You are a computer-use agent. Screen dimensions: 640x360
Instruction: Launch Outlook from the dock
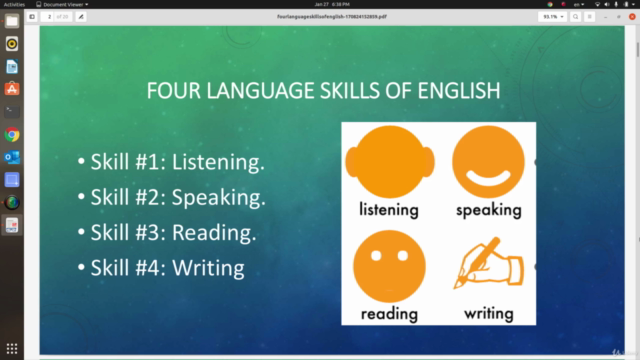pos(12,157)
